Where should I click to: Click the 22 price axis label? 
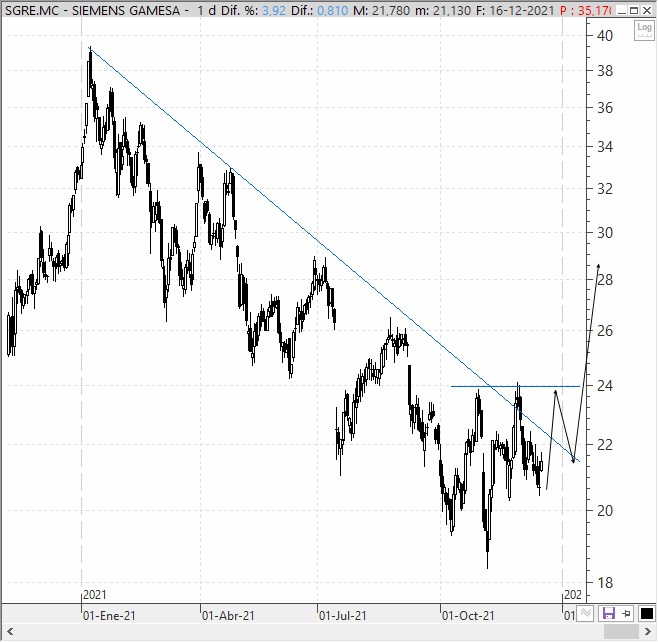(605, 445)
